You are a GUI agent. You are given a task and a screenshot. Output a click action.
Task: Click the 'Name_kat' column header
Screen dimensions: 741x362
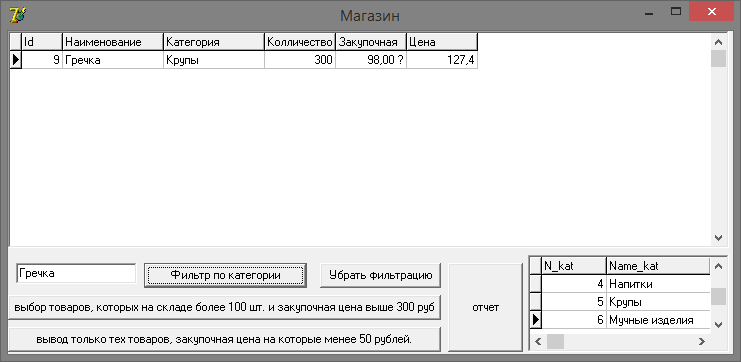(x=658, y=266)
